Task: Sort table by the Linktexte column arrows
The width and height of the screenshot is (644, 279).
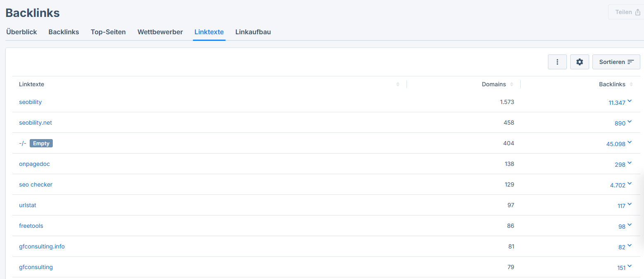Action: click(x=398, y=84)
